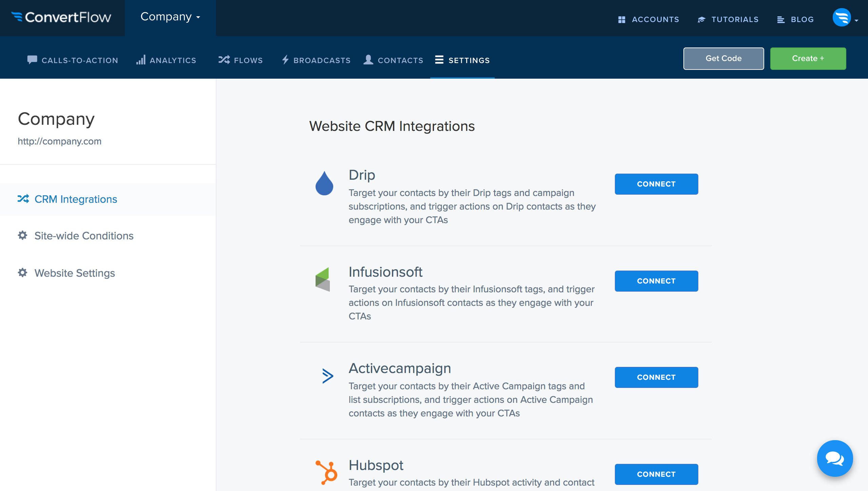868x491 pixels.
Task: Click the Get Code button
Action: point(723,58)
